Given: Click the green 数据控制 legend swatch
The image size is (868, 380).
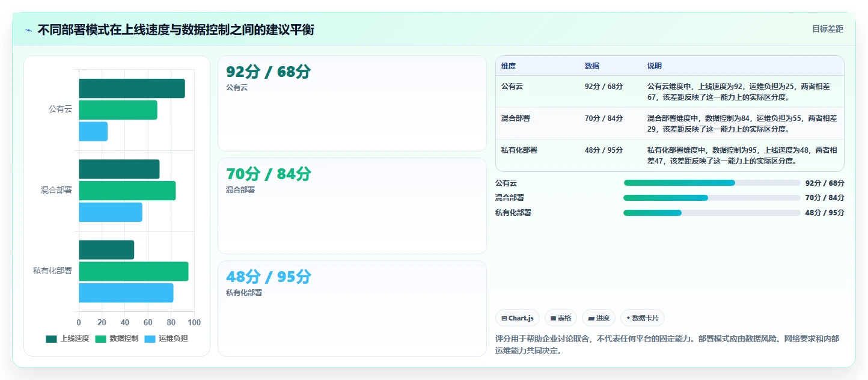Looking at the screenshot, I should pos(100,339).
